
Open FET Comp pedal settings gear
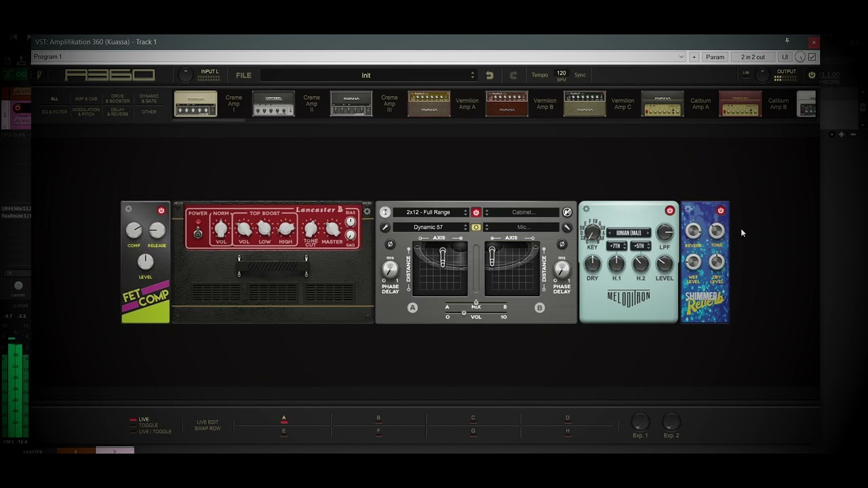pos(129,209)
